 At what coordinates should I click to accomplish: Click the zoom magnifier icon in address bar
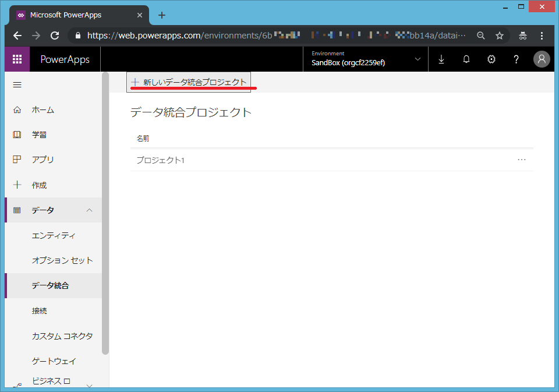[481, 36]
